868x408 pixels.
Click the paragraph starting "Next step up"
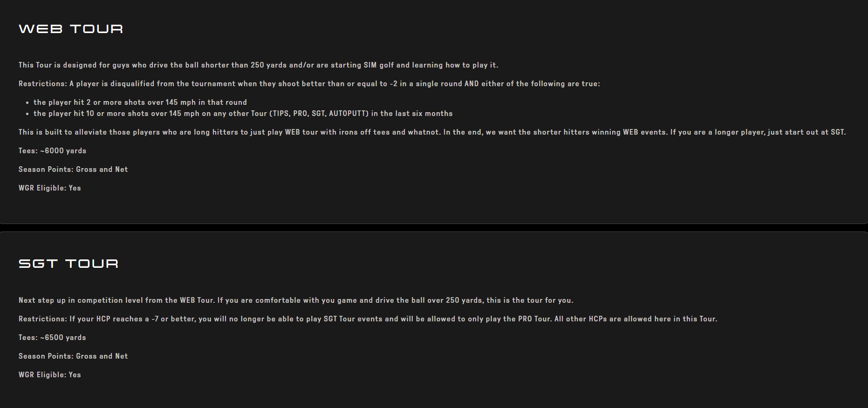click(x=296, y=300)
